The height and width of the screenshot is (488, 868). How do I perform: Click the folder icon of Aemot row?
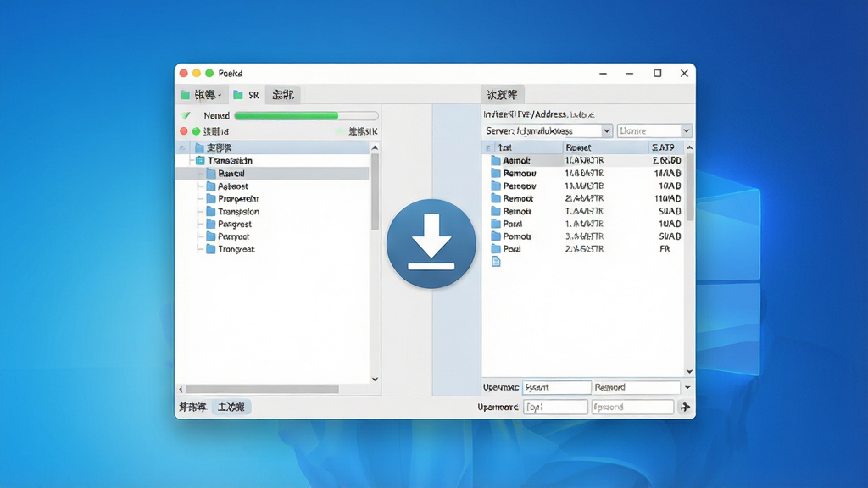pyautogui.click(x=496, y=160)
